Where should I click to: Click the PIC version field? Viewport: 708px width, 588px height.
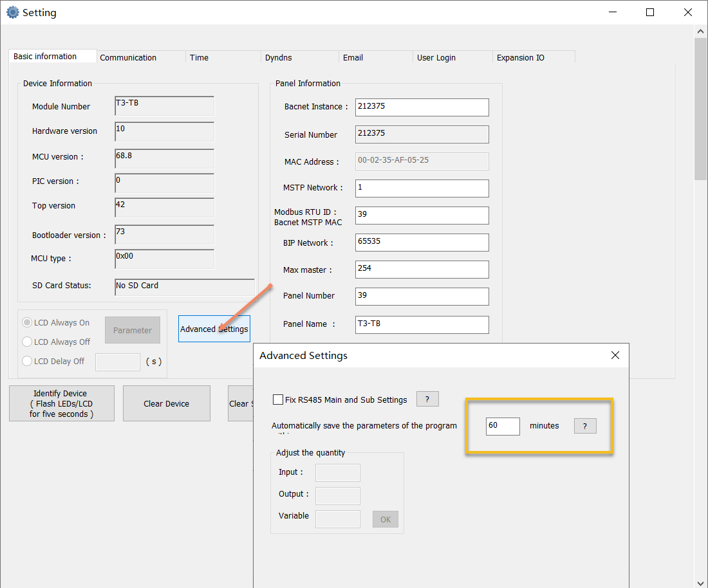pyautogui.click(x=164, y=183)
